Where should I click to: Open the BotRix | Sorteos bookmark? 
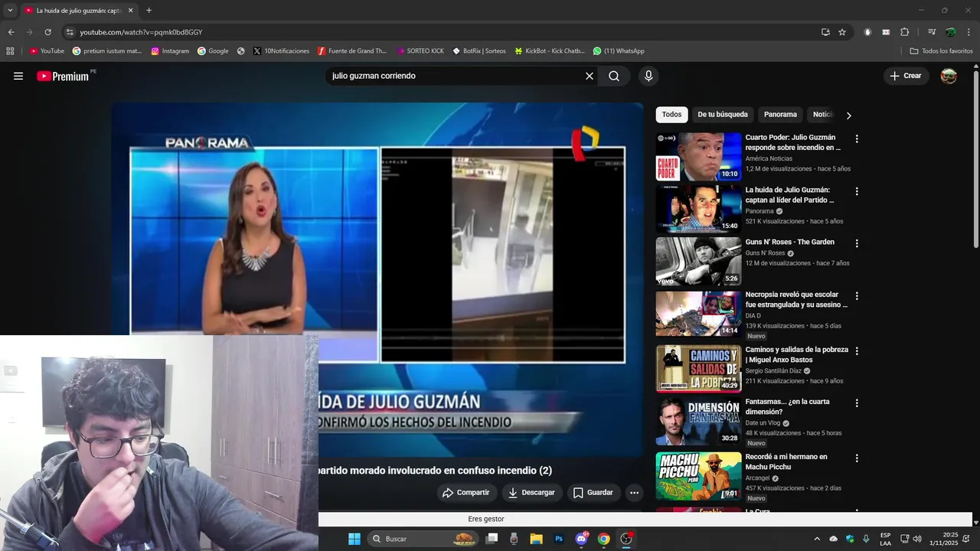(479, 51)
